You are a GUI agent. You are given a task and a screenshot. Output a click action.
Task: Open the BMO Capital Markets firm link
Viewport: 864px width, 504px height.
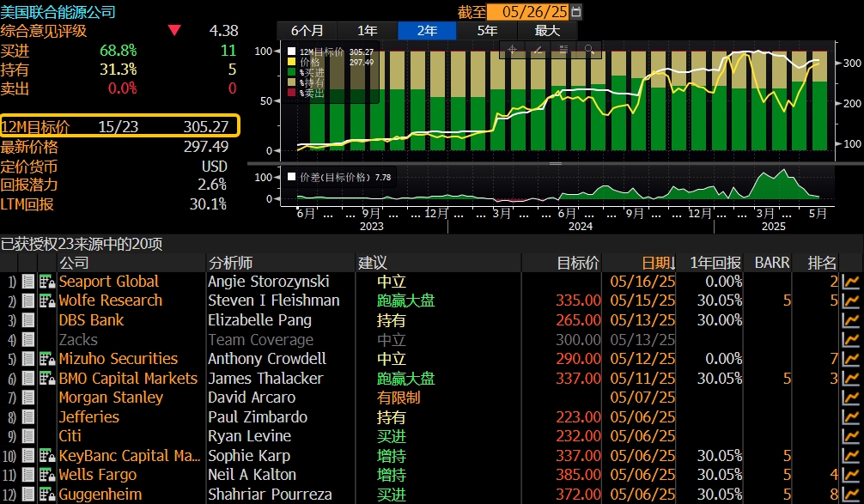(x=128, y=379)
